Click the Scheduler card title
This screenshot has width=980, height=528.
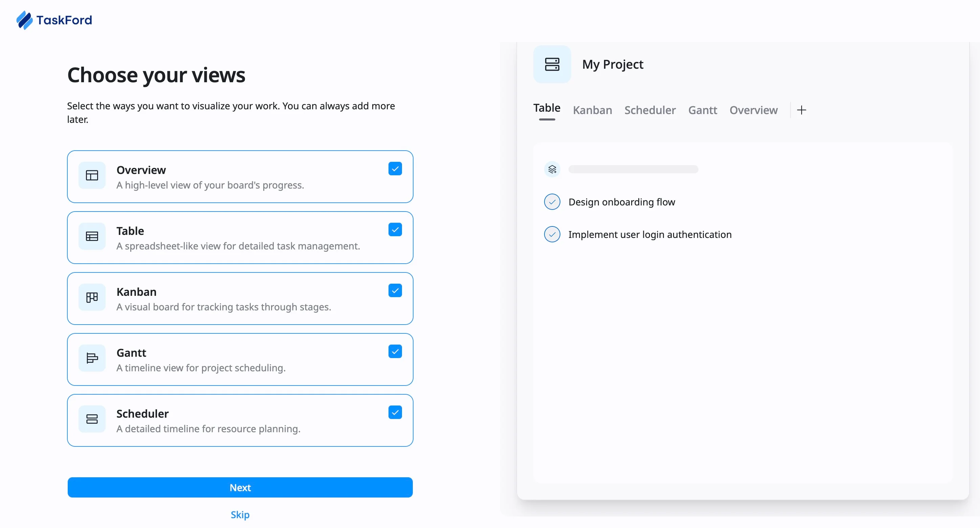click(x=142, y=414)
